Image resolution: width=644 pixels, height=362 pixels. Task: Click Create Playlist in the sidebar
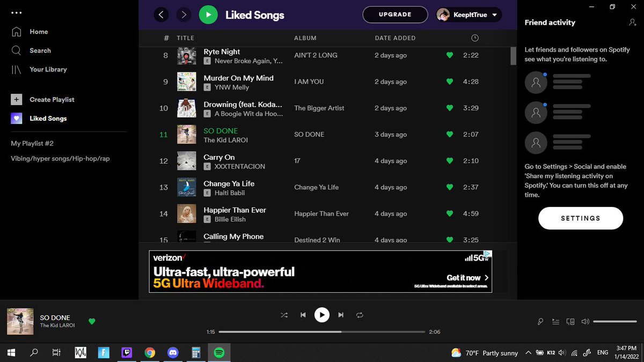43,99
